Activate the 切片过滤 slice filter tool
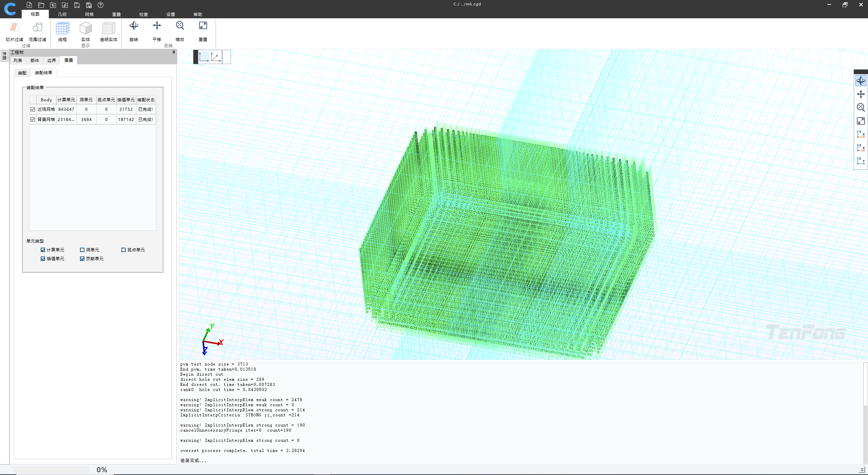 14,32
